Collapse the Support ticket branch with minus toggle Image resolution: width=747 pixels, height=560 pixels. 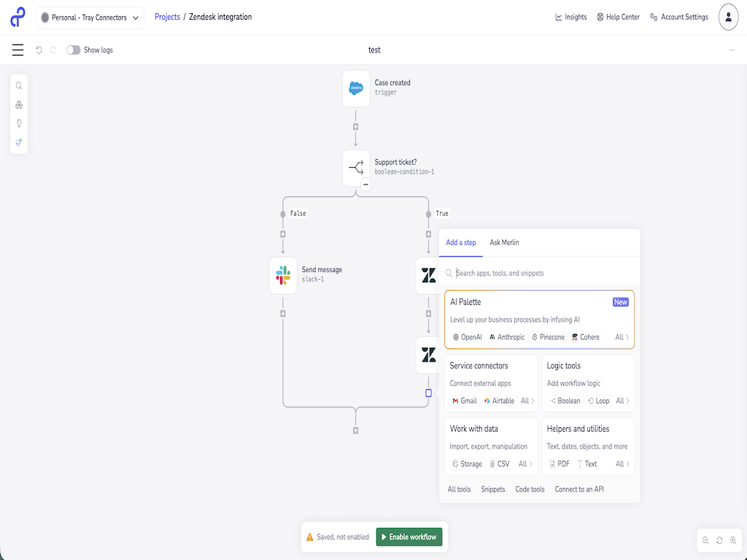pyautogui.click(x=365, y=184)
